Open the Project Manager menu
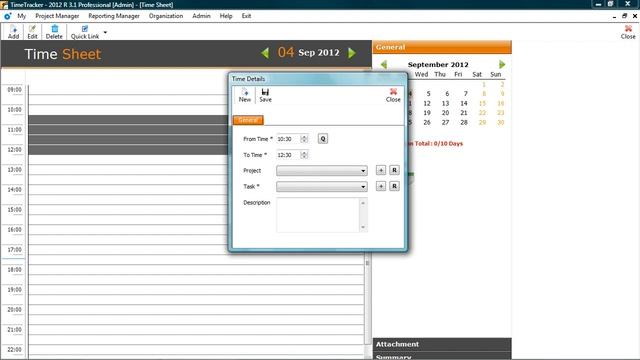Viewport: 640px width, 360px height. pyautogui.click(x=57, y=16)
